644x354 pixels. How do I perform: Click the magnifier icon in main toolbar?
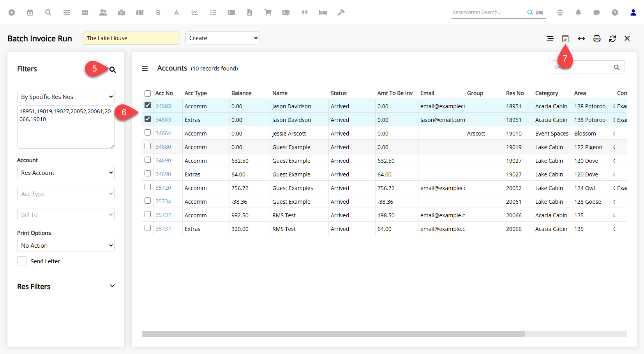point(48,12)
